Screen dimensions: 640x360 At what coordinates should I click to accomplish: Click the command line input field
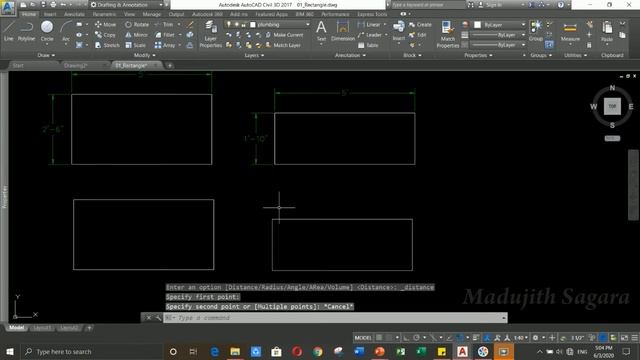pyautogui.click(x=335, y=318)
